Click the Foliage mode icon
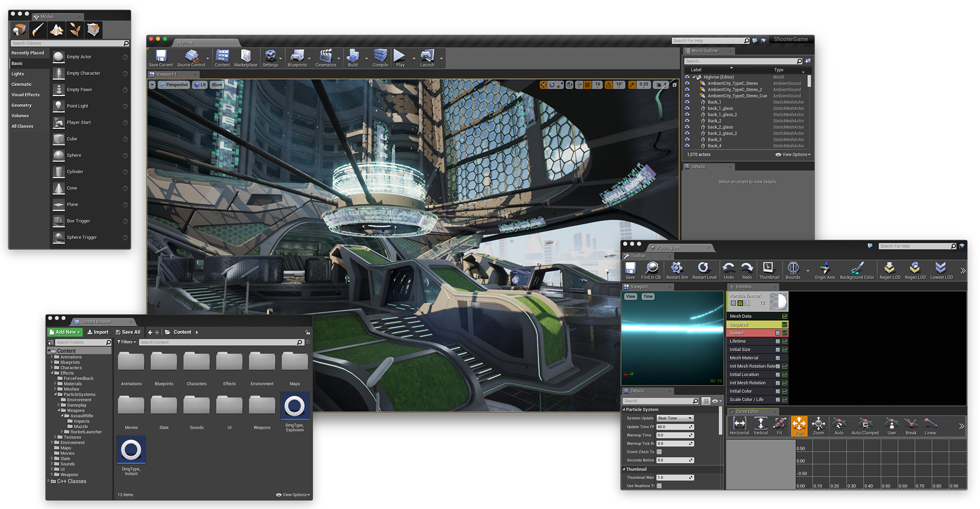This screenshot has width=980, height=509. tap(75, 30)
